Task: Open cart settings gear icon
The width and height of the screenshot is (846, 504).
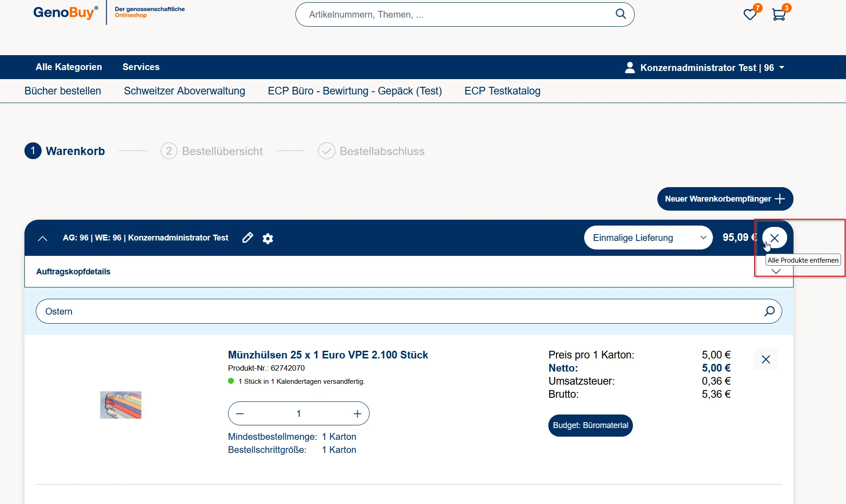Action: [268, 238]
